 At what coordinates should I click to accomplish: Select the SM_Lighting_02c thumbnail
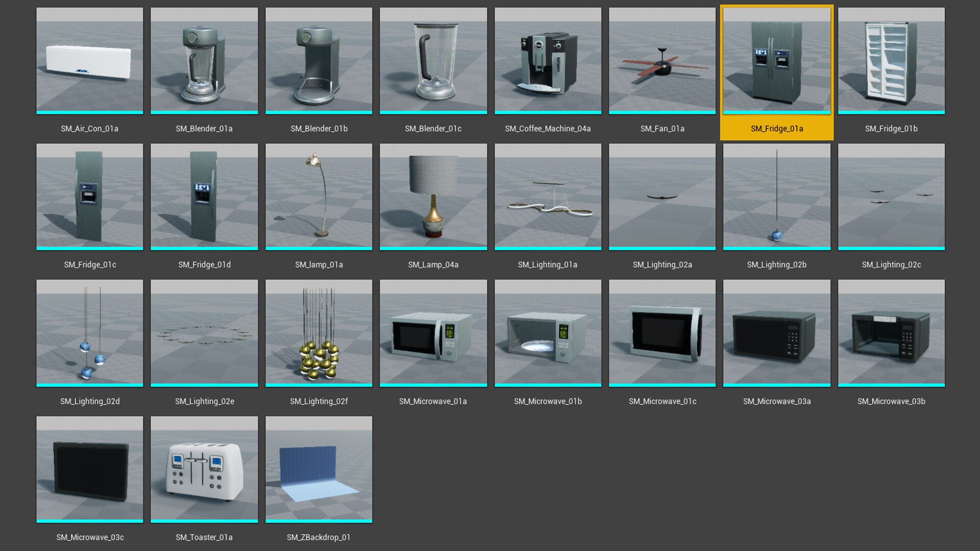click(x=892, y=197)
